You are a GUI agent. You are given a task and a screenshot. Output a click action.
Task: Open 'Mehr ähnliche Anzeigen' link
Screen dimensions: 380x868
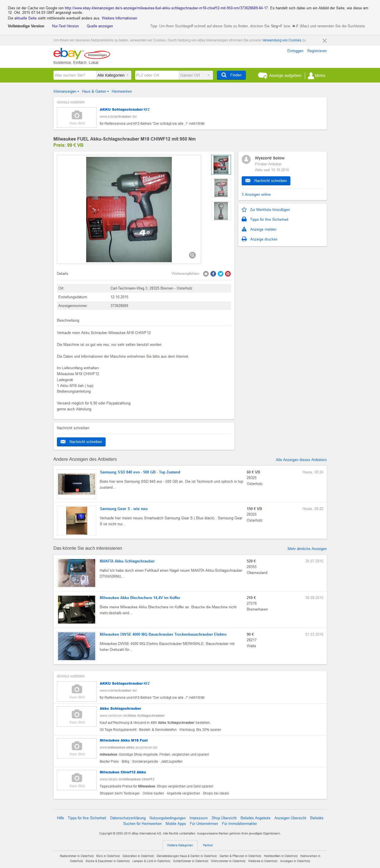coord(307,549)
